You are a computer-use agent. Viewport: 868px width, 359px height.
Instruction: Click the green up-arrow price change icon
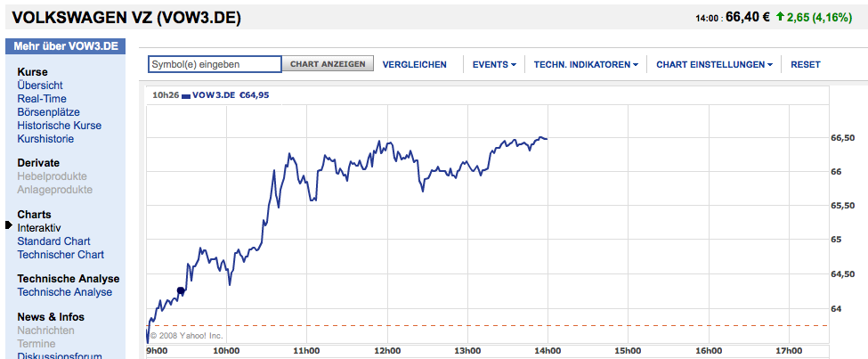780,17
